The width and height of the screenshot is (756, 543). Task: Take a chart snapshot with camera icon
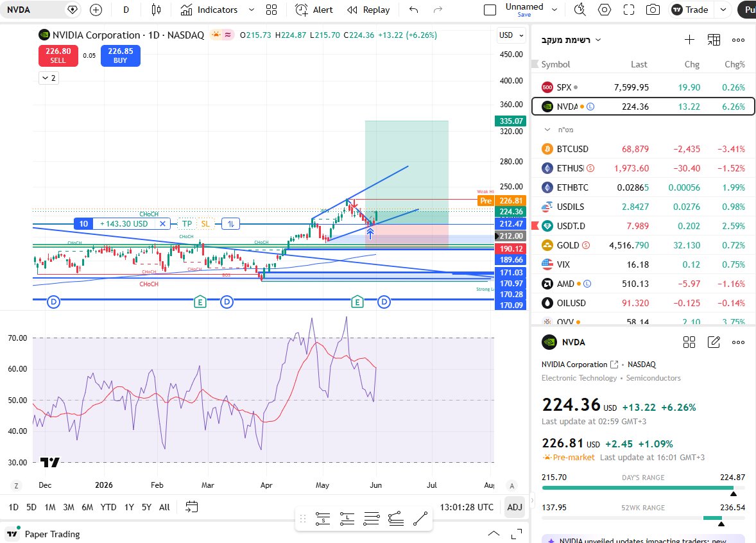[x=653, y=10]
